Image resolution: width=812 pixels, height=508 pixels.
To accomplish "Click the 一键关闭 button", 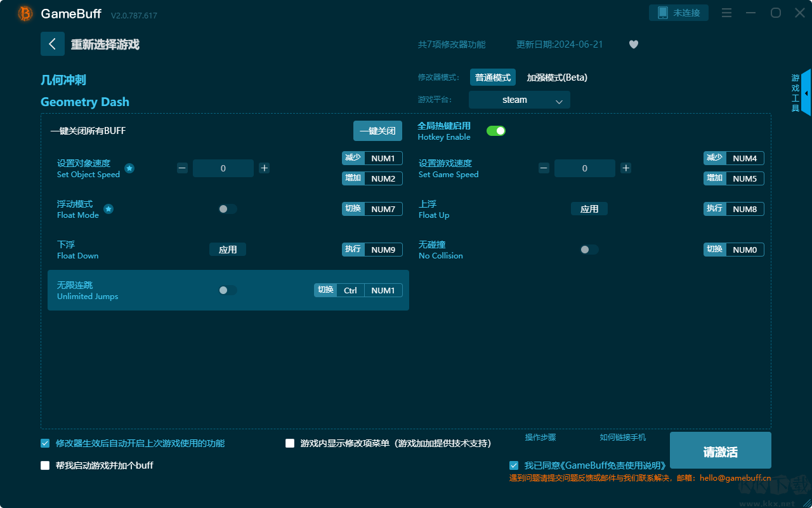I will 378,131.
